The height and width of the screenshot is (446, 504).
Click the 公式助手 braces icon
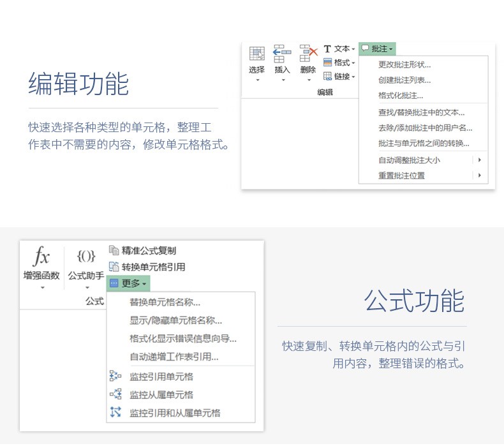pos(86,256)
